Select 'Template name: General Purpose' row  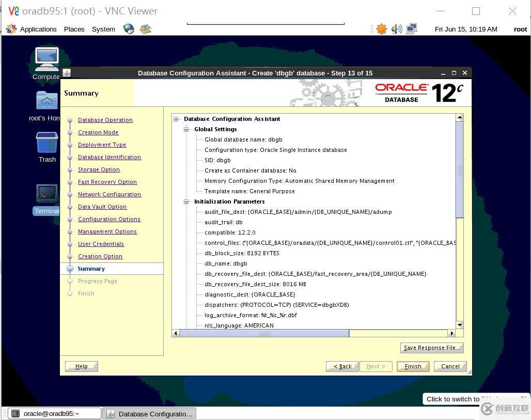click(249, 191)
